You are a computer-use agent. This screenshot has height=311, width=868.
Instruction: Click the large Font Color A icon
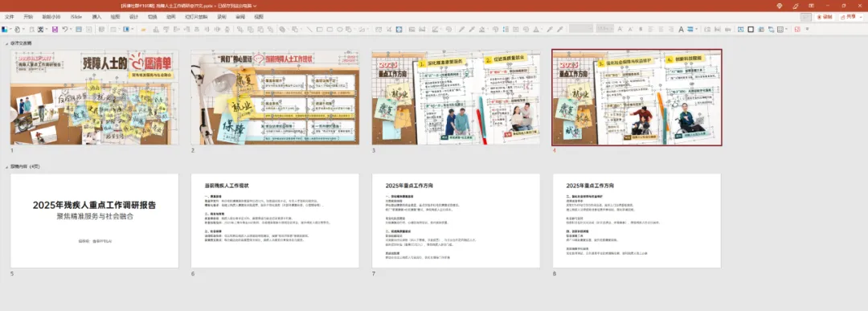(x=681, y=29)
